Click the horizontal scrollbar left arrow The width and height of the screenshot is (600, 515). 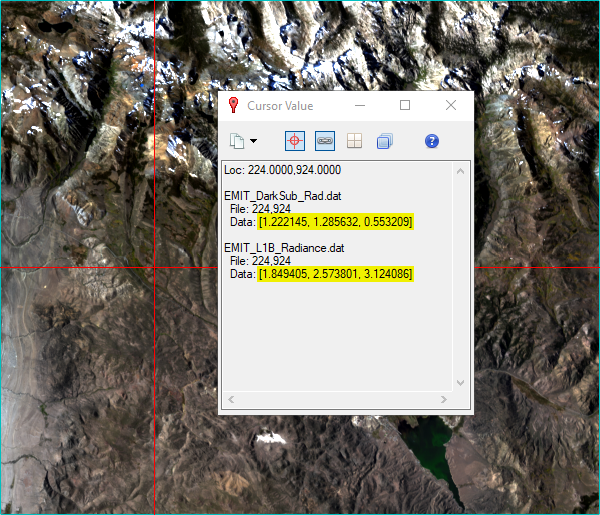230,400
